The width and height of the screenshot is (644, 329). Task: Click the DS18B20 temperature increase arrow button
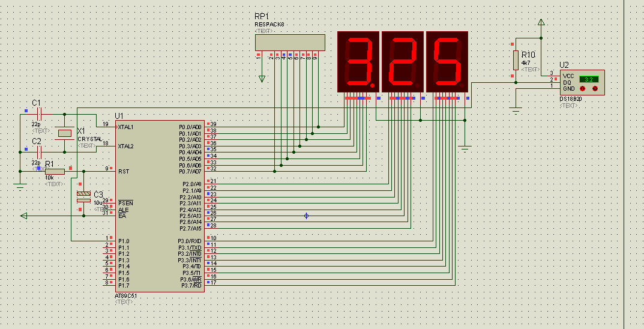(x=595, y=89)
